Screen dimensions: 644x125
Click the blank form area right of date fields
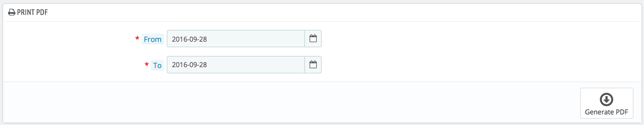click(465, 51)
